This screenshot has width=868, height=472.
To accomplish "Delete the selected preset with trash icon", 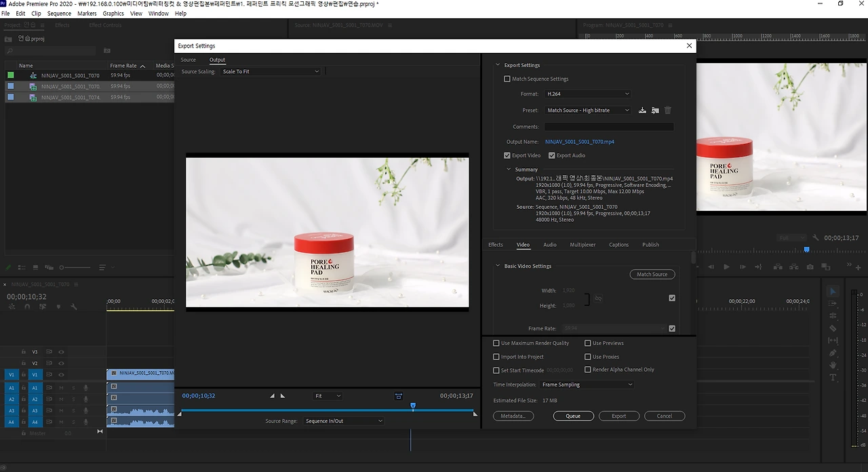I will 667,111.
